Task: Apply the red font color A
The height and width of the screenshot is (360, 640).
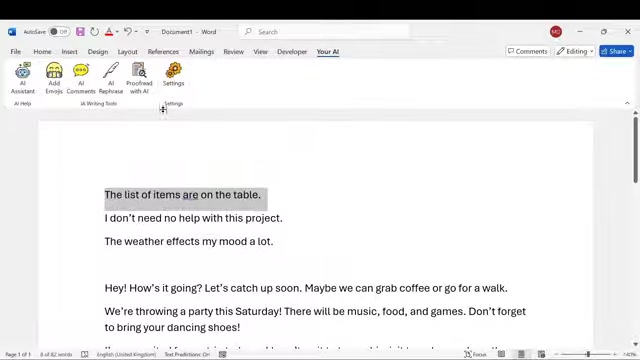Action: [109, 31]
